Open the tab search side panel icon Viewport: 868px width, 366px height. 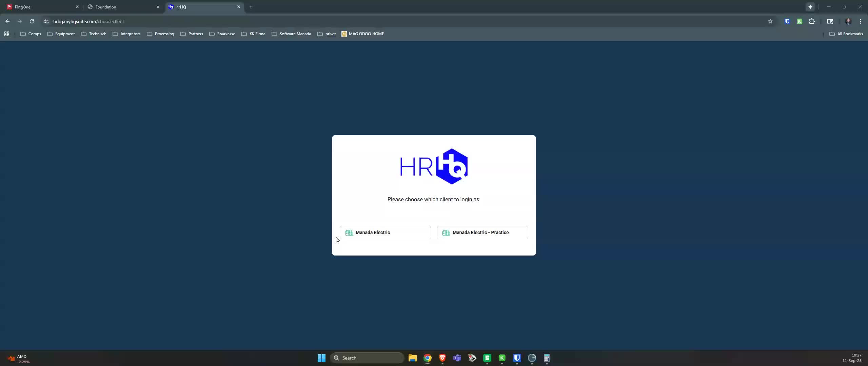[830, 21]
